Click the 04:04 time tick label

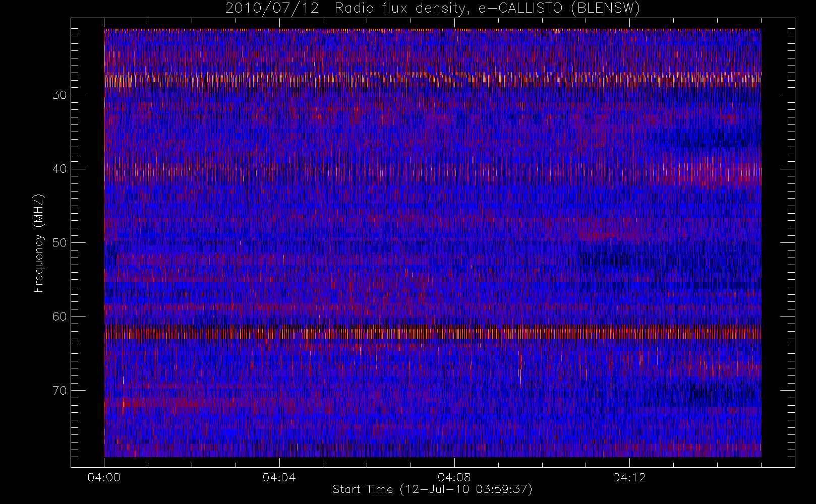tap(279, 477)
